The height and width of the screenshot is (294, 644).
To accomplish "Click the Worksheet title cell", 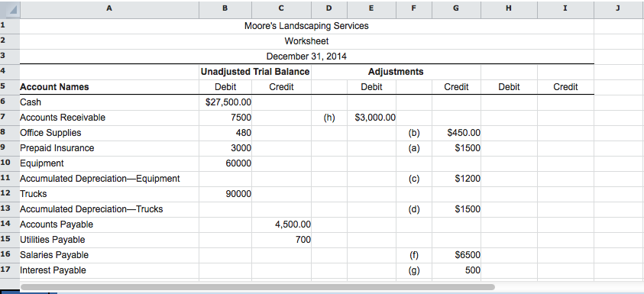I will pos(306,41).
